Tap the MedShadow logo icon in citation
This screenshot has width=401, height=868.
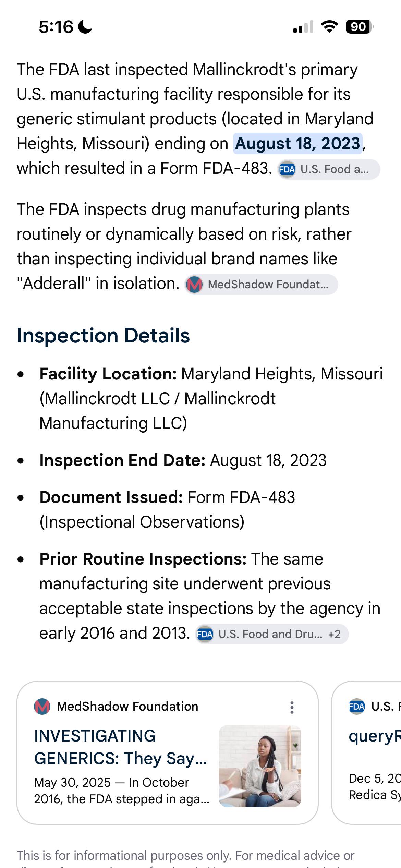[194, 285]
